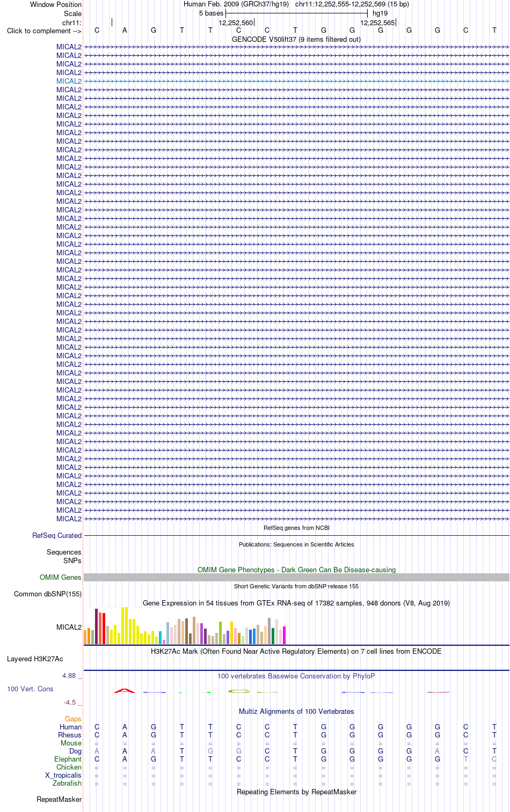Click the MICAL2 label beside GTEx bar chart
The height and width of the screenshot is (812, 510).
[69, 627]
